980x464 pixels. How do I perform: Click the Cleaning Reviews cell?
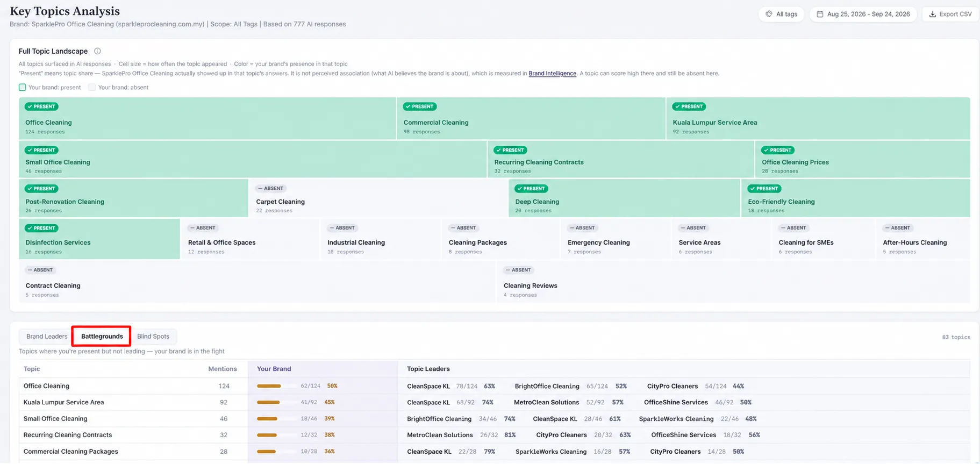point(733,281)
